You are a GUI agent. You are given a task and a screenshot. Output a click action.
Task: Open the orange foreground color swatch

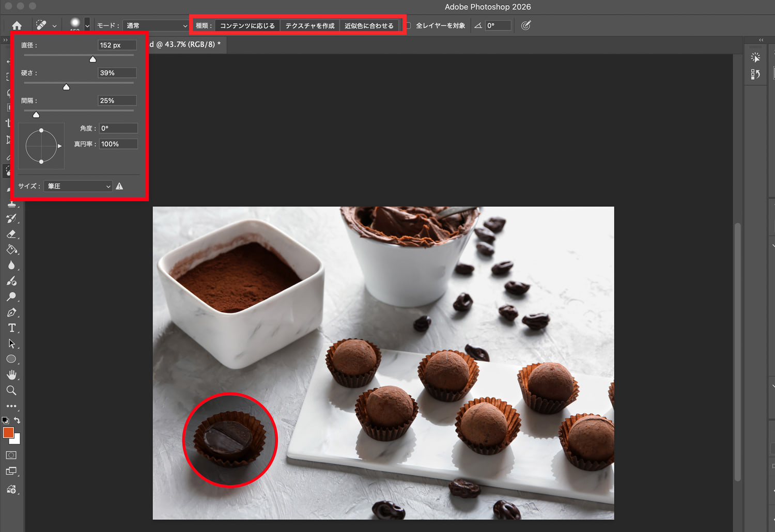coord(8,432)
